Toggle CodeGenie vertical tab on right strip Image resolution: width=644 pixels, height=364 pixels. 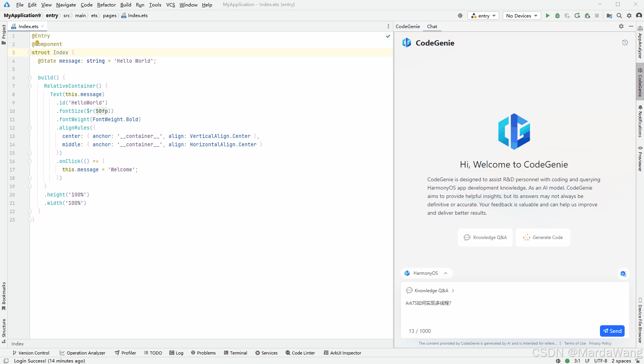tap(640, 82)
